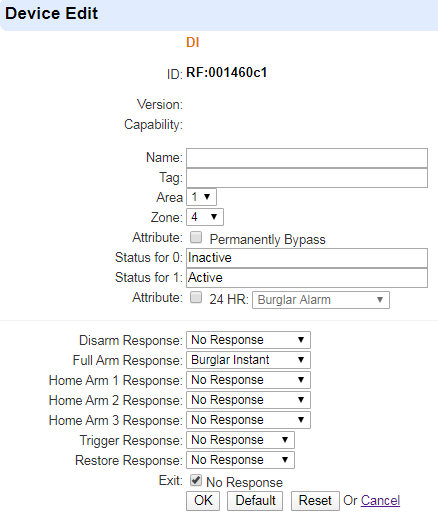Open the Area dropdown
Image resolution: width=438 pixels, height=518 pixels.
[201, 197]
